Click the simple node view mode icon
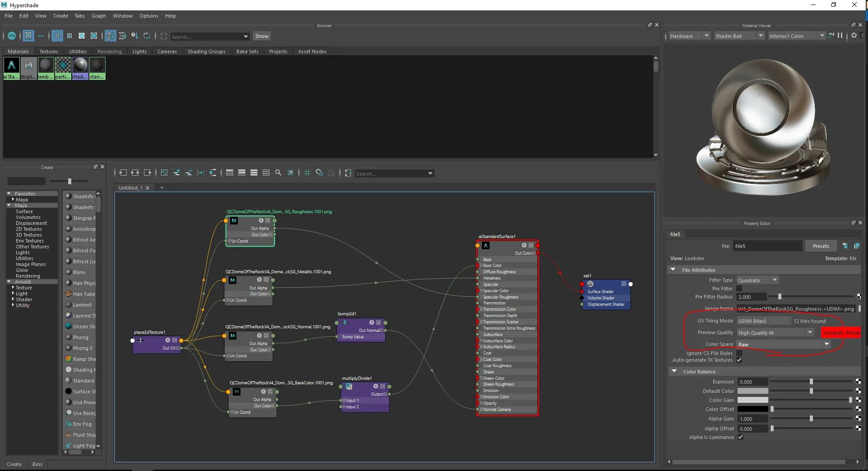This screenshot has height=471, width=868. click(x=230, y=173)
